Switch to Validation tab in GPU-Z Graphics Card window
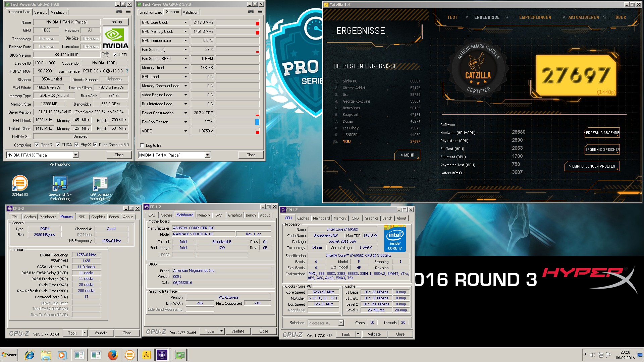The height and width of the screenshot is (362, 644). [x=59, y=12]
